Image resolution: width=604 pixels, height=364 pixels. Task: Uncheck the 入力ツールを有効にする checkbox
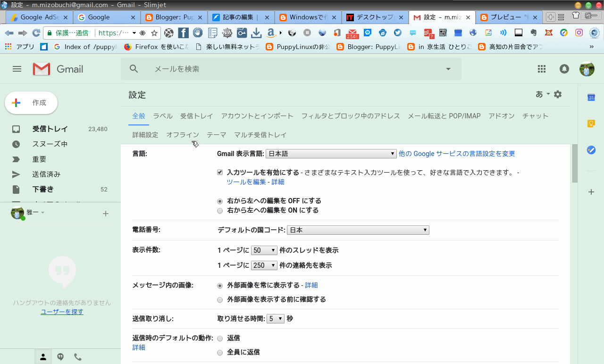(219, 172)
